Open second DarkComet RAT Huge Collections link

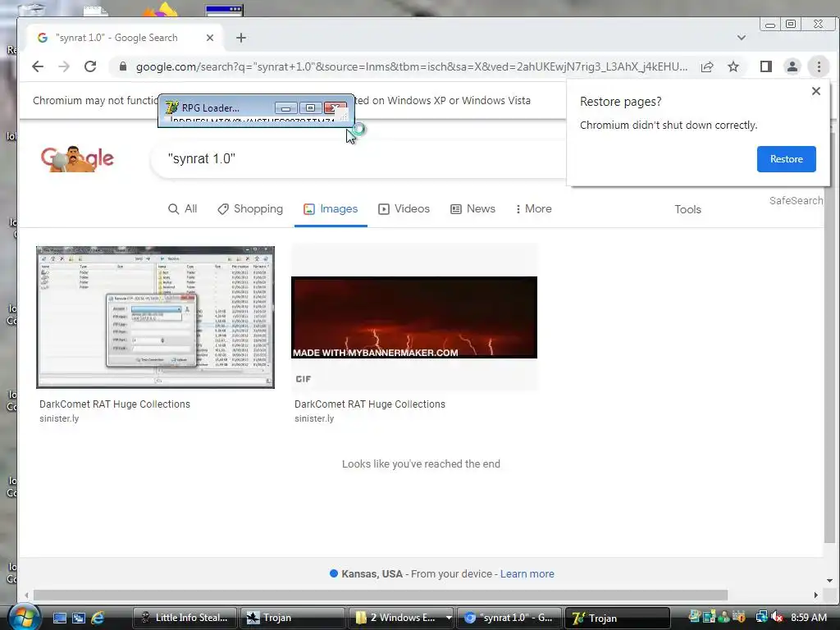pyautogui.click(x=370, y=404)
